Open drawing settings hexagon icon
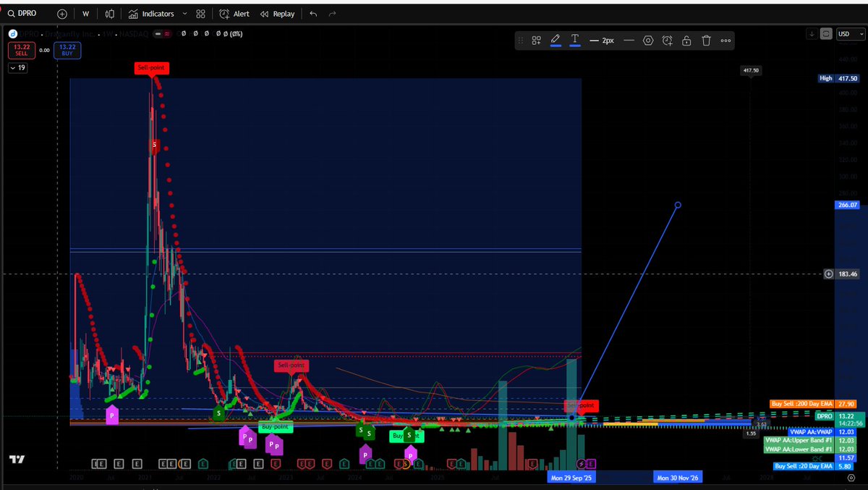The image size is (868, 490). 647,41
